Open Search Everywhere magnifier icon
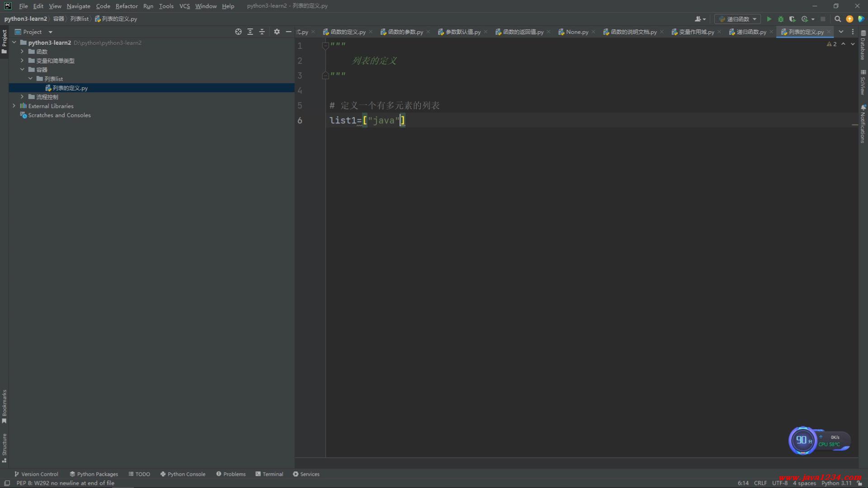Screen dimensions: 868x488 click(x=837, y=19)
